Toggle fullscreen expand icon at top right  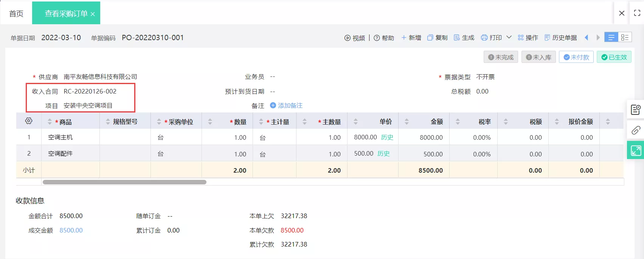(x=637, y=13)
